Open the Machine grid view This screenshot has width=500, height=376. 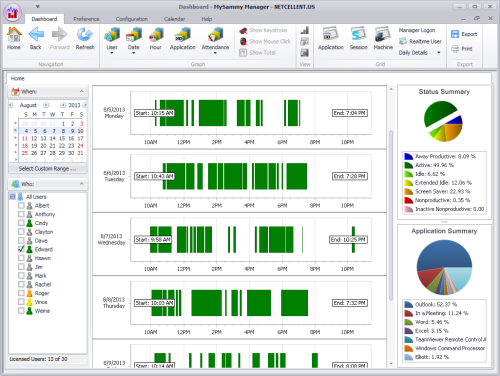click(x=383, y=35)
